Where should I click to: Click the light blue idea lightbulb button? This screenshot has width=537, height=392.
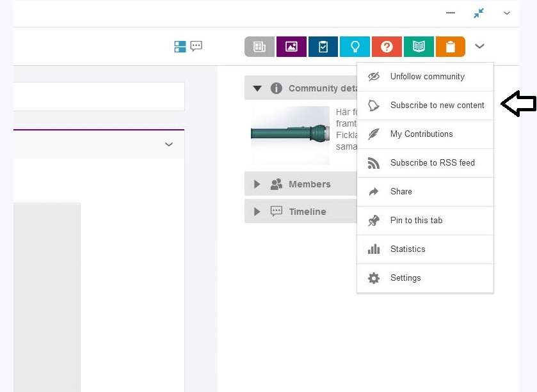tap(355, 47)
